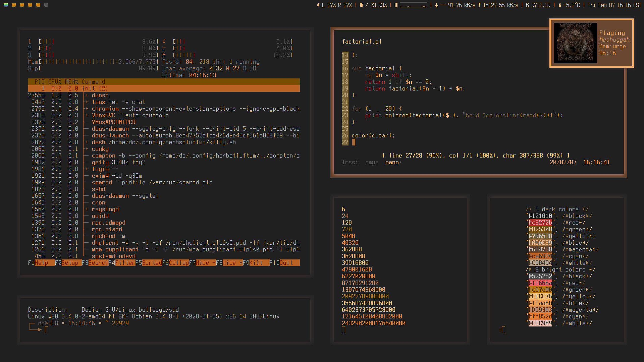The width and height of the screenshot is (644, 362).
Task: Select the first green workspace indicator
Action: click(6, 5)
